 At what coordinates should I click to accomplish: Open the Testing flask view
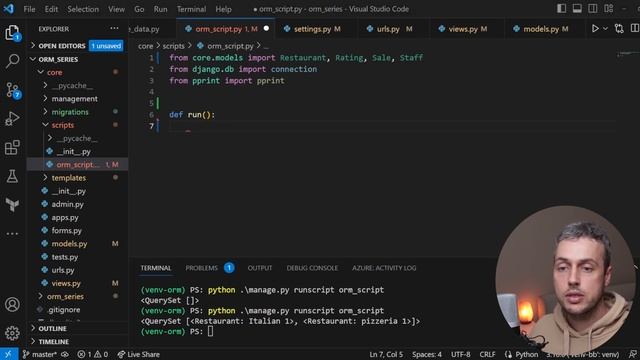tap(12, 176)
